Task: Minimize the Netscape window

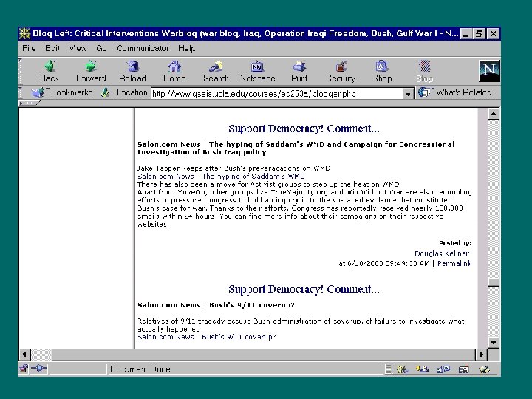Action: 466,33
